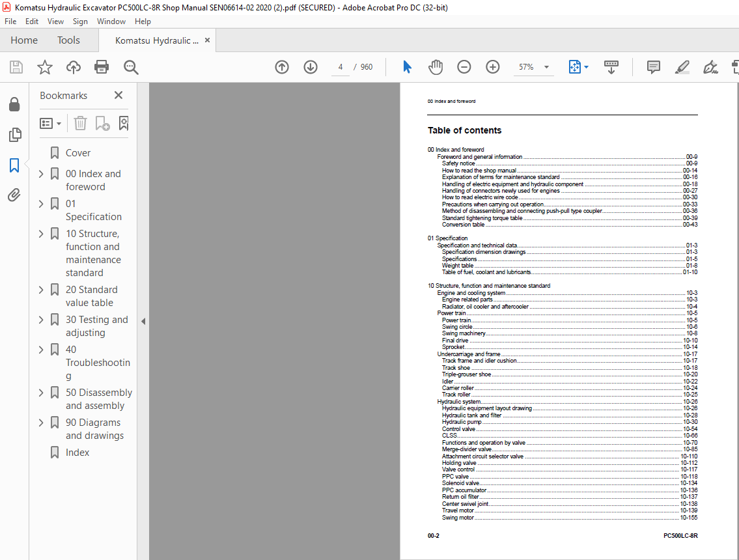Jump to 20 Standard value table bookmark
This screenshot has width=739, height=560.
(x=91, y=296)
